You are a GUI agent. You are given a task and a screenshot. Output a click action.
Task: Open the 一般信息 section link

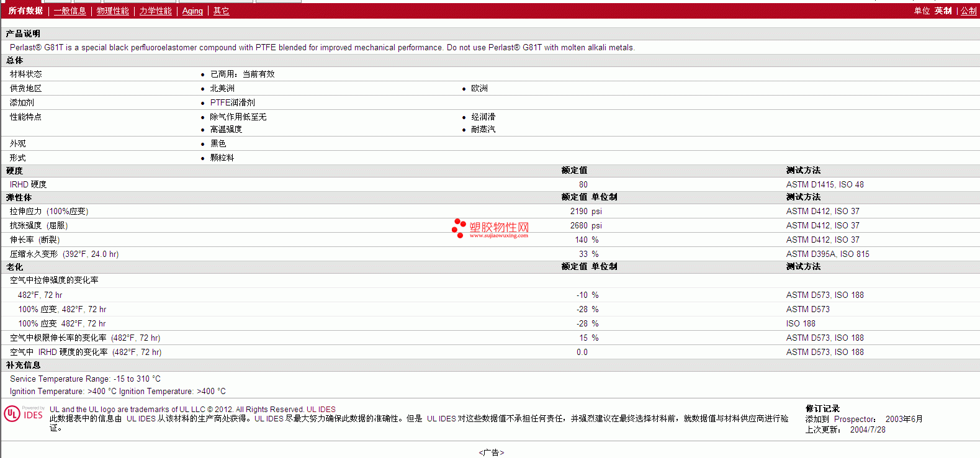tap(70, 11)
